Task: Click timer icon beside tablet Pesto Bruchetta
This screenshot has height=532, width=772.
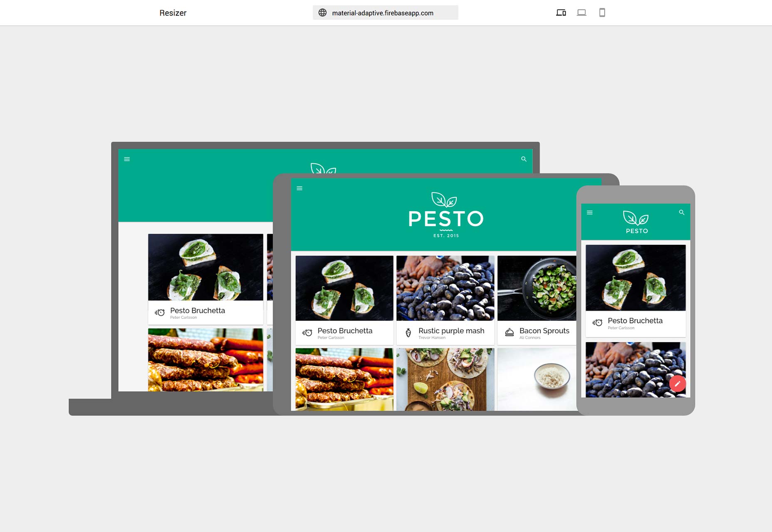Action: pos(307,332)
